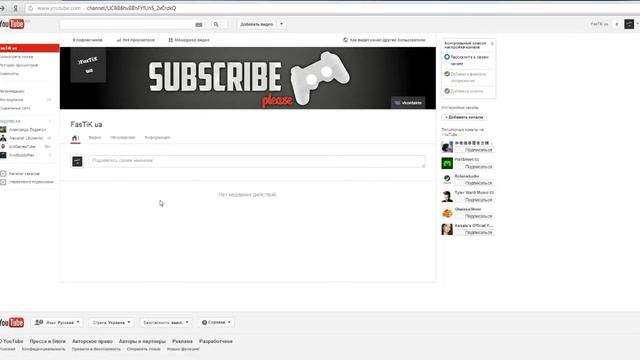The width and height of the screenshot is (640, 360).
Task: Open the Новые функции! footer link
Action: pyautogui.click(x=183, y=349)
